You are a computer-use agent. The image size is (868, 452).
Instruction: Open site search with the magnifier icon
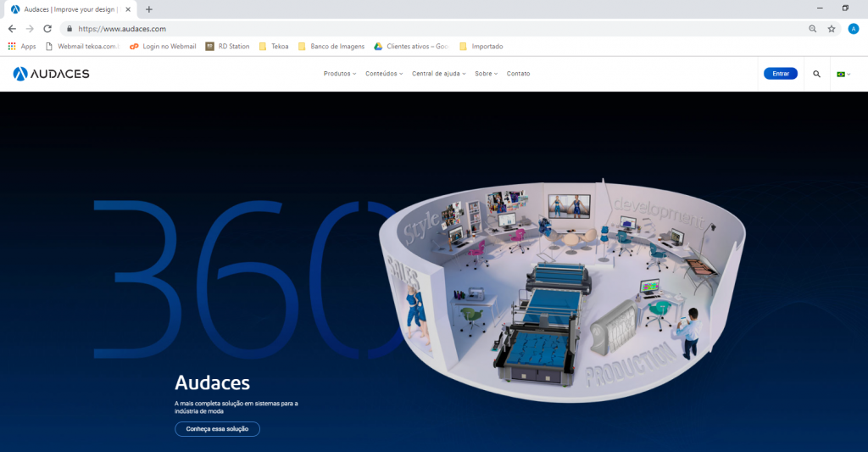pyautogui.click(x=816, y=74)
